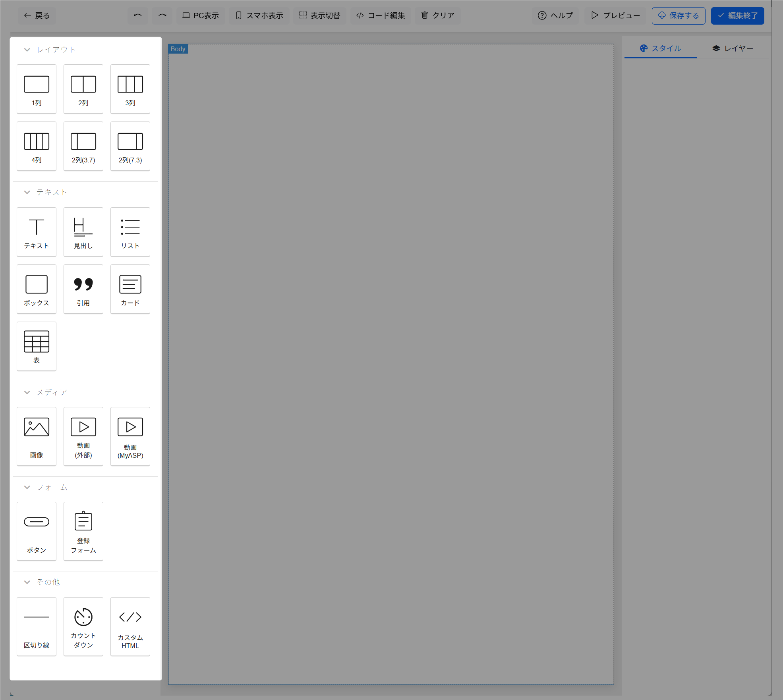Switch to the スタイル tab
783x700 pixels.
(660, 48)
